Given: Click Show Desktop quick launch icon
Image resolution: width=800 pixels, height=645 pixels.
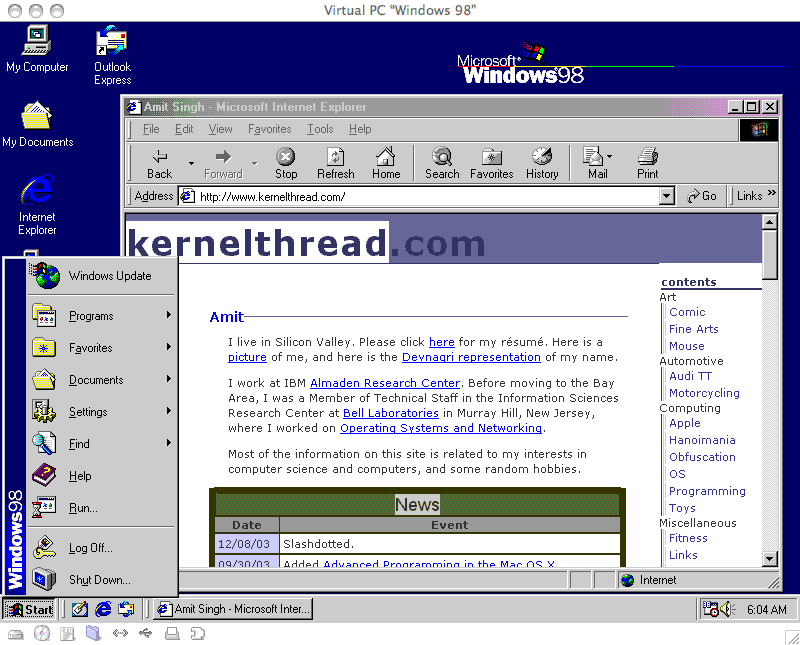Looking at the screenshot, I should (x=80, y=609).
